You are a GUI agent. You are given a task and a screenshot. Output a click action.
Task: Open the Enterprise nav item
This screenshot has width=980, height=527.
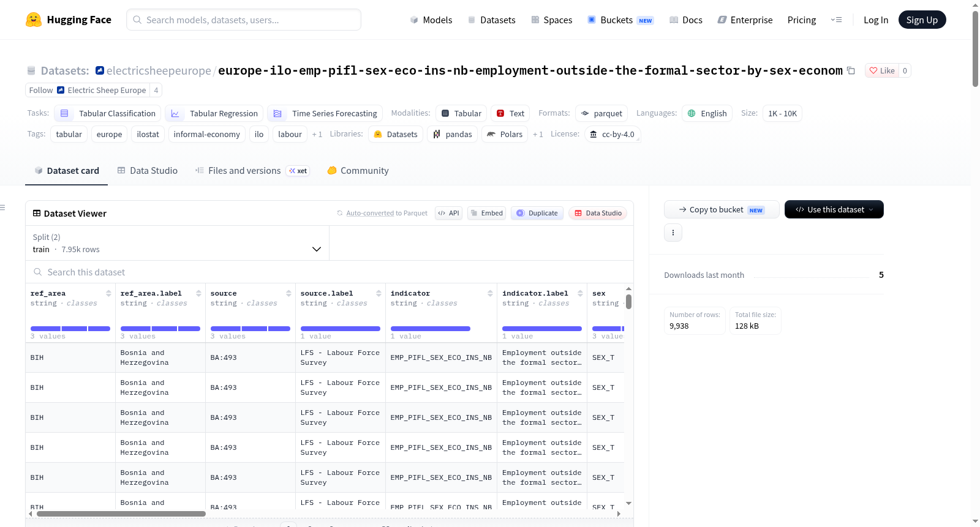tap(745, 20)
